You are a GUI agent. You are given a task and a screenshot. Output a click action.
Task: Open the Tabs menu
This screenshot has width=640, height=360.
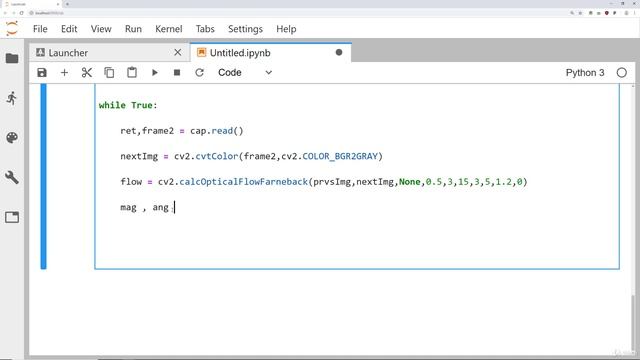pos(205,29)
